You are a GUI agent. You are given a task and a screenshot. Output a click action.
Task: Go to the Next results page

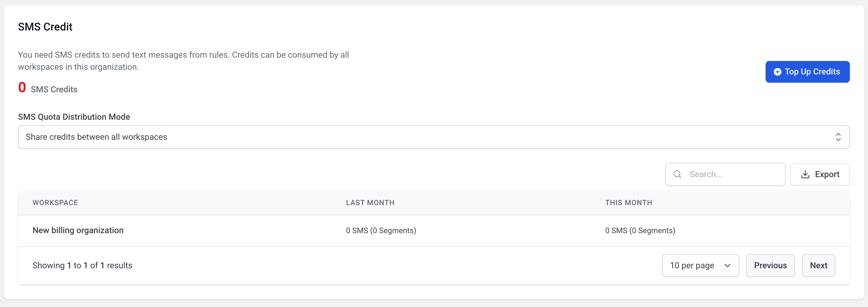coord(818,266)
